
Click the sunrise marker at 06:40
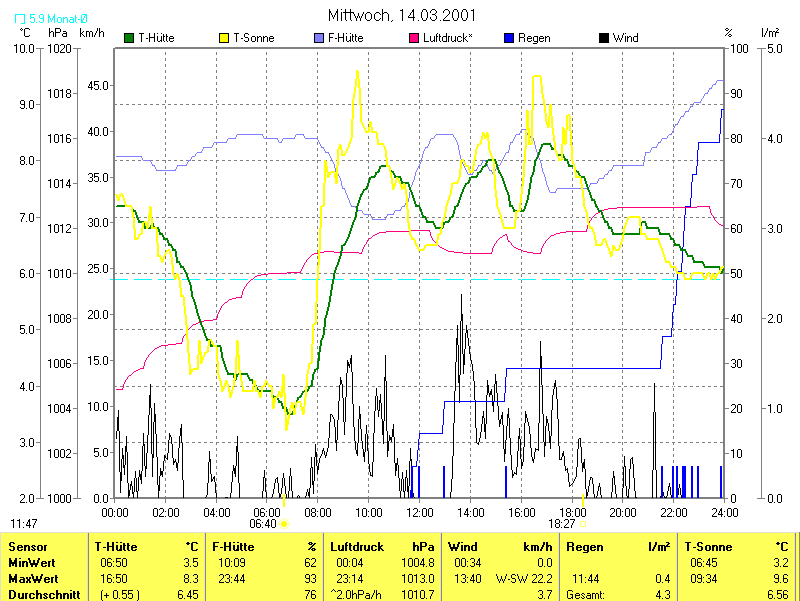click(x=284, y=523)
